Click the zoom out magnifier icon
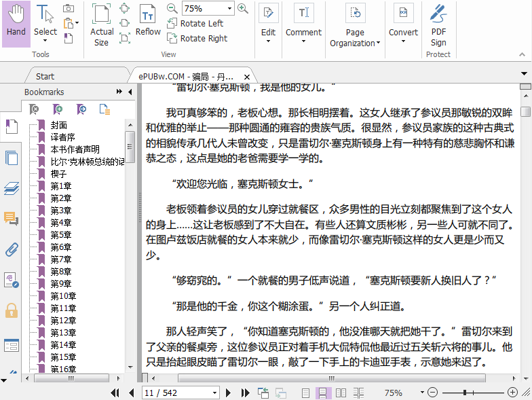This screenshot has width=532, height=400. coord(172,8)
